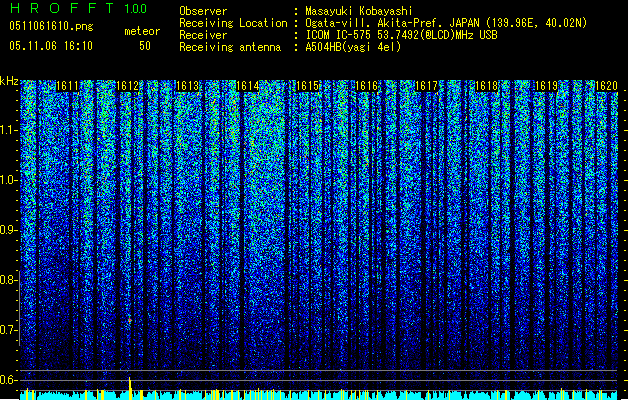
Task: Click the Ogata-vill. Akita-Pref. JAPAN location text
Action: point(446,23)
